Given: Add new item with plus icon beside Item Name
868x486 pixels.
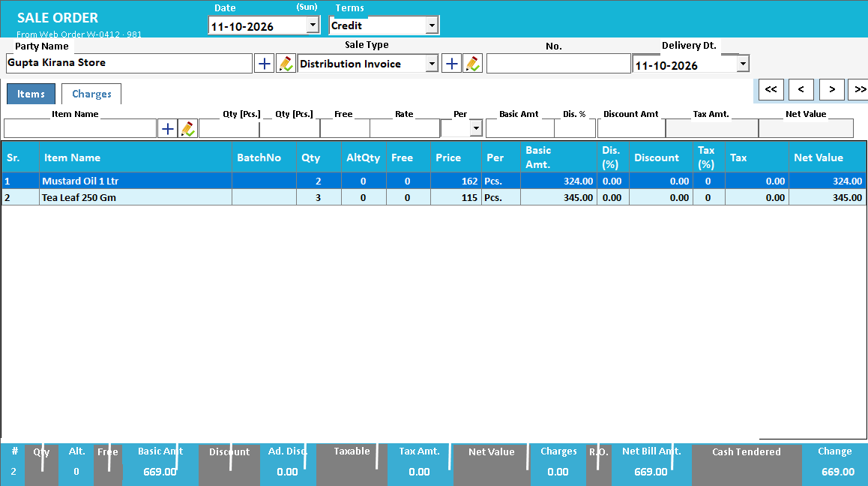Looking at the screenshot, I should tap(167, 129).
